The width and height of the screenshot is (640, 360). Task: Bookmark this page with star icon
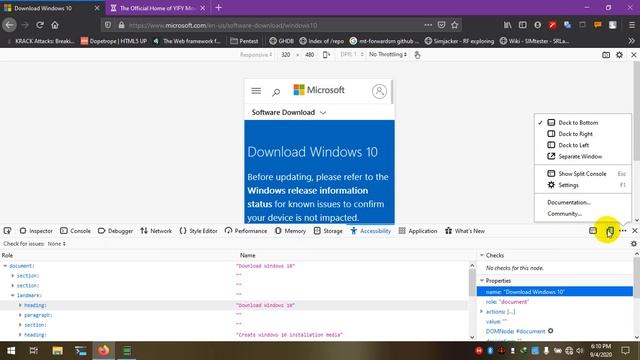(455, 25)
